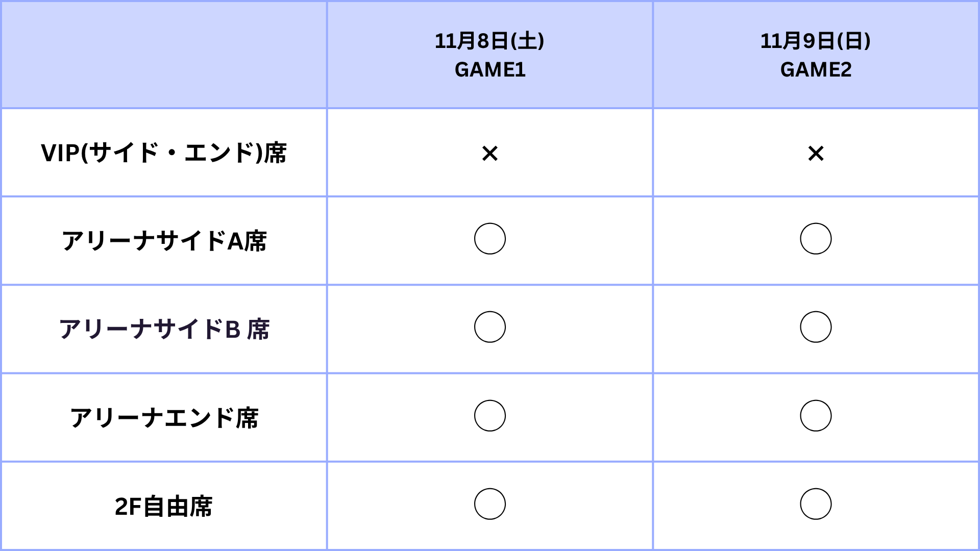Select the circle for アリーナサイドA席 GAME2
The width and height of the screenshot is (980, 551).
(x=816, y=239)
